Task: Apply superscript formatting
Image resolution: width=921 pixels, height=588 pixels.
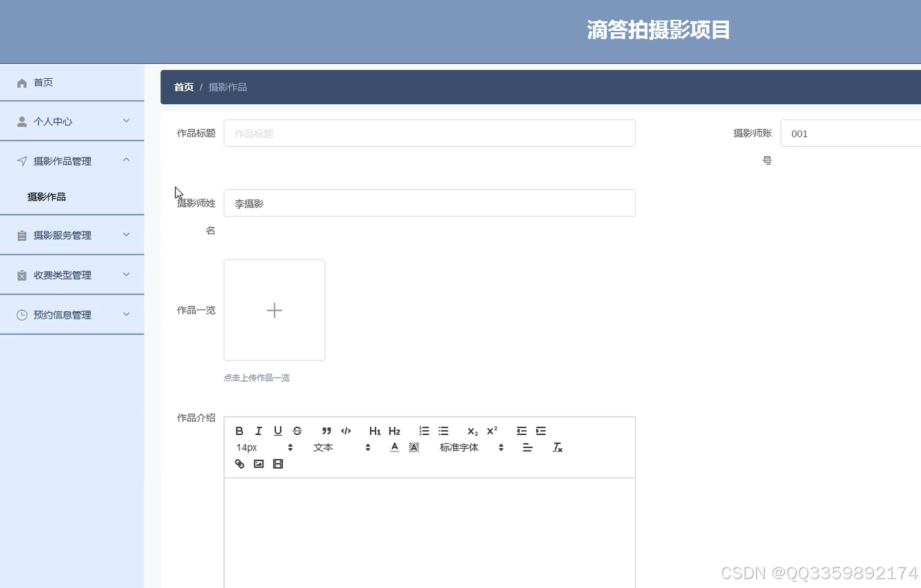Action: tap(492, 431)
